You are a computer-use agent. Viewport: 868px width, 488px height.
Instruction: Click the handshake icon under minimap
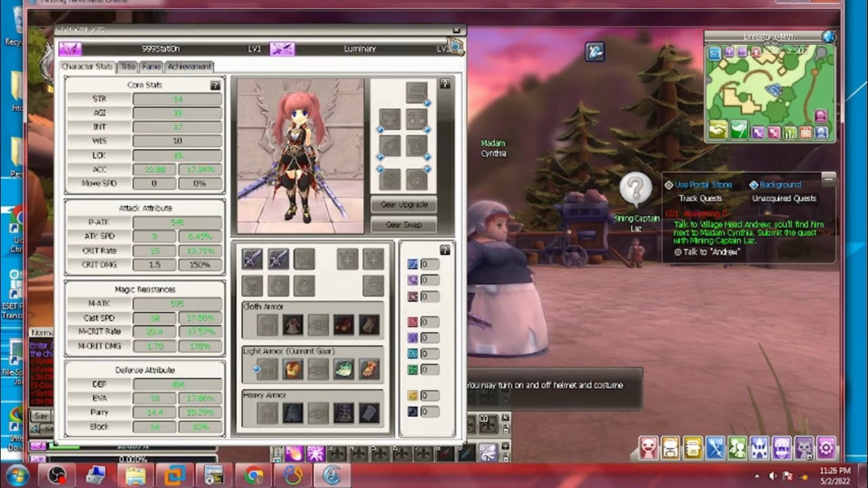tap(717, 129)
